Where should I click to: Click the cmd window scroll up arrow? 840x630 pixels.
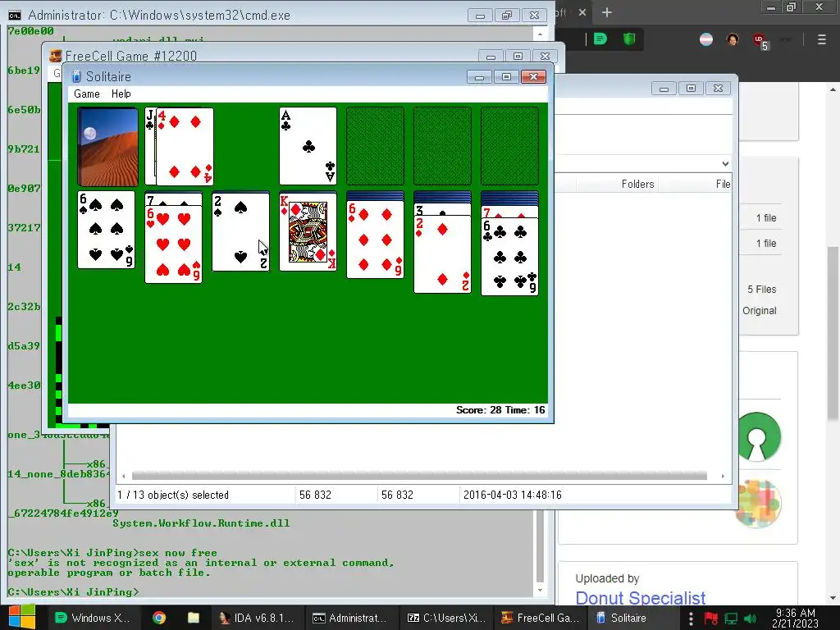pos(540,34)
